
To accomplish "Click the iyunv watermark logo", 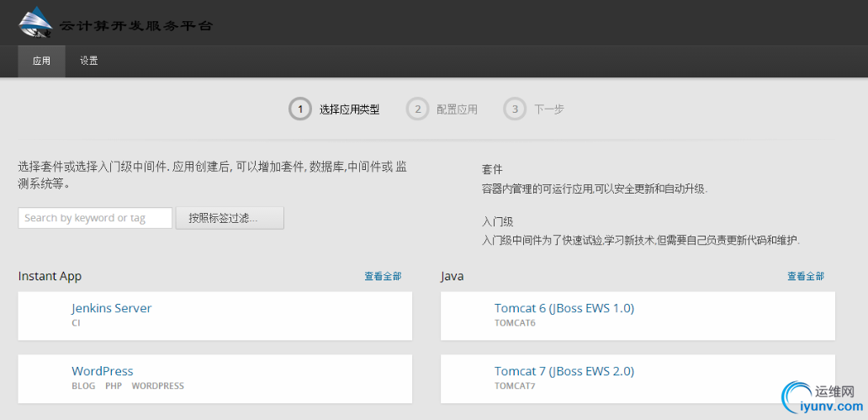I will click(819, 398).
